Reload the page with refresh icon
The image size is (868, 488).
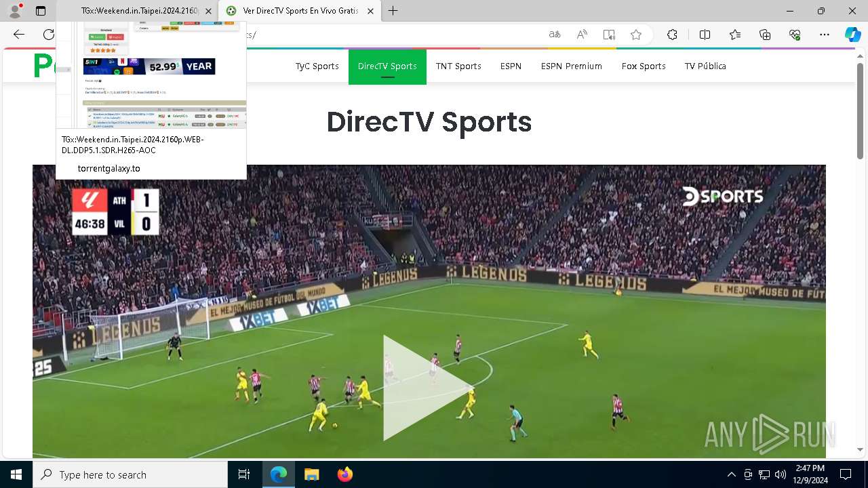(x=49, y=35)
